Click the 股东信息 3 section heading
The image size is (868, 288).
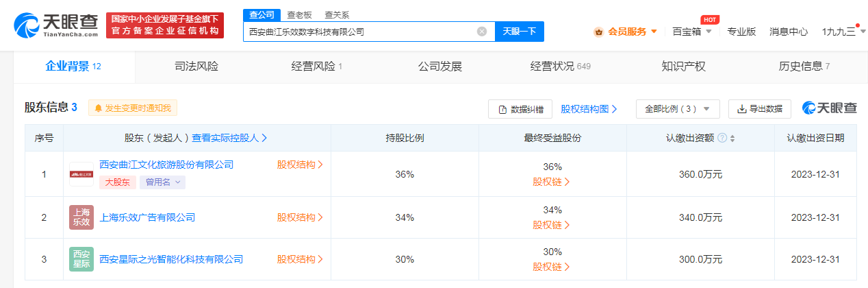click(x=51, y=108)
